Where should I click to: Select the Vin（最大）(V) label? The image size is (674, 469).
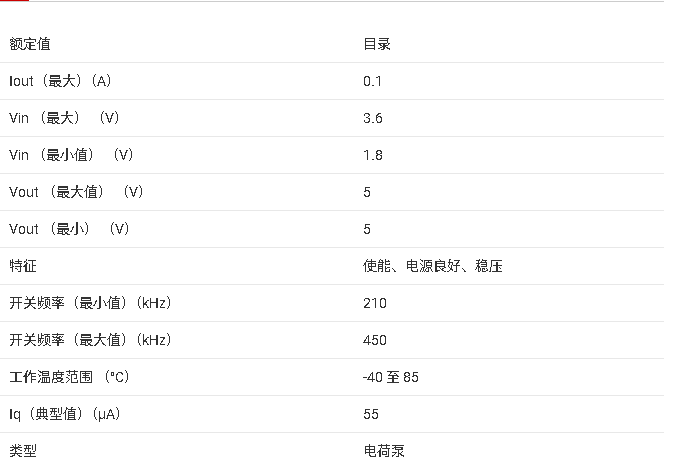(x=64, y=118)
